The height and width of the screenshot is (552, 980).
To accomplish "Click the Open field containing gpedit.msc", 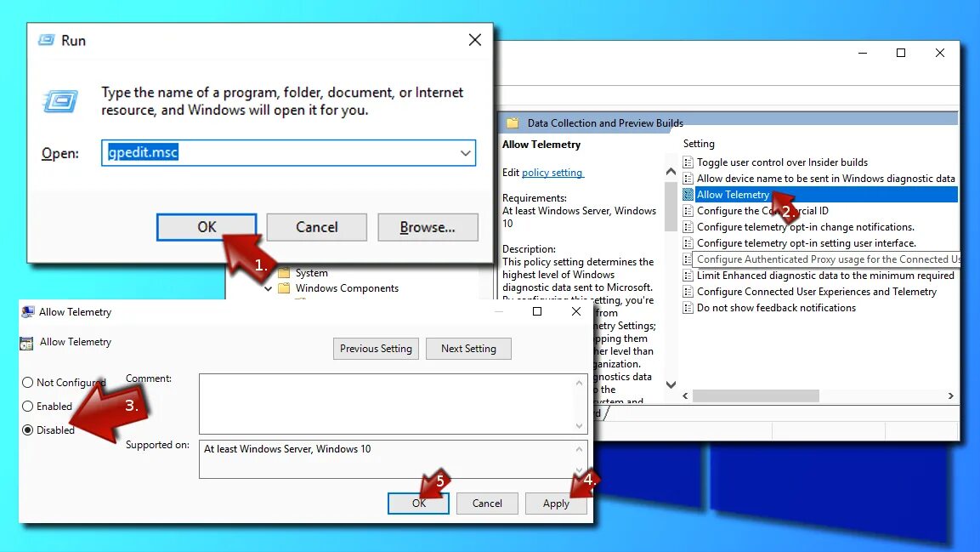I will [288, 153].
